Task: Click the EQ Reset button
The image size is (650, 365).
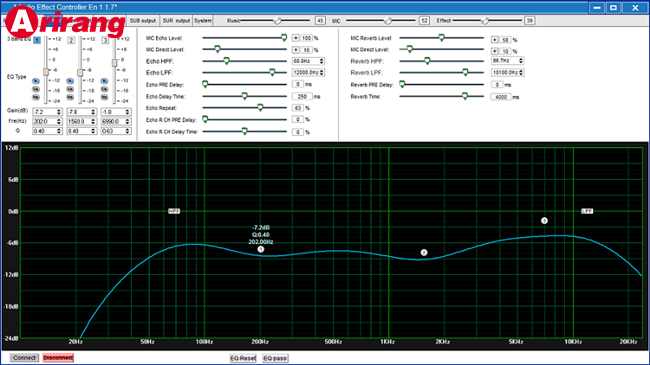Action: 243,358
